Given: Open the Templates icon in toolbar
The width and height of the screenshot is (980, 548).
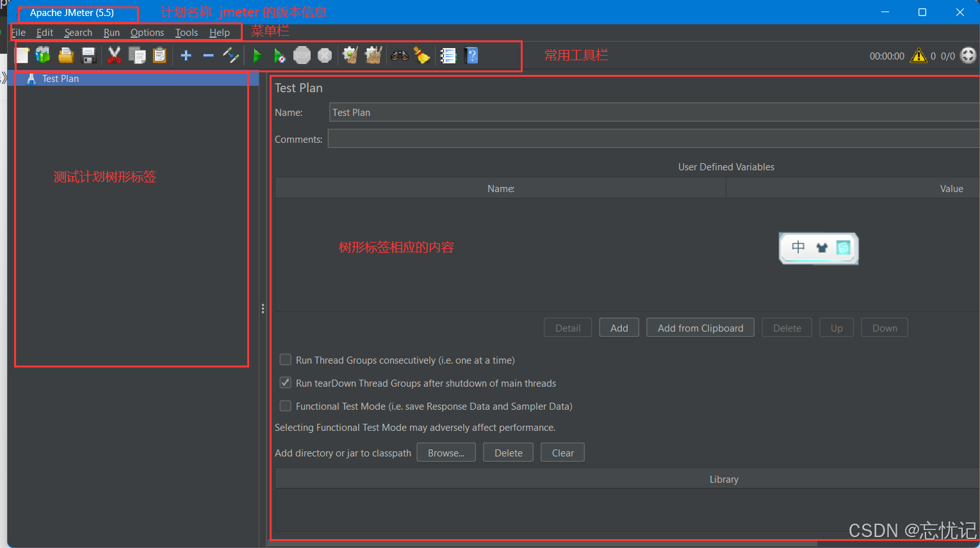Looking at the screenshot, I should click(43, 56).
